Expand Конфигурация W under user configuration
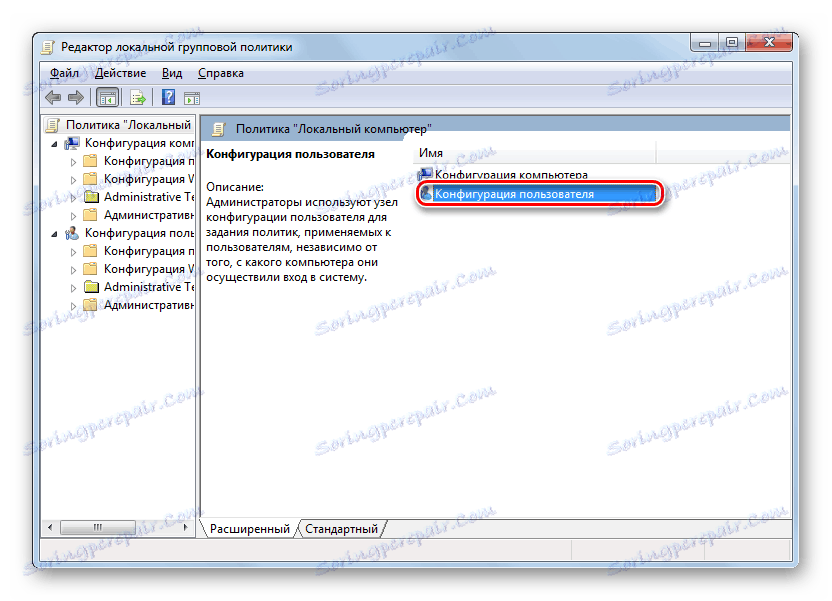 tap(73, 270)
